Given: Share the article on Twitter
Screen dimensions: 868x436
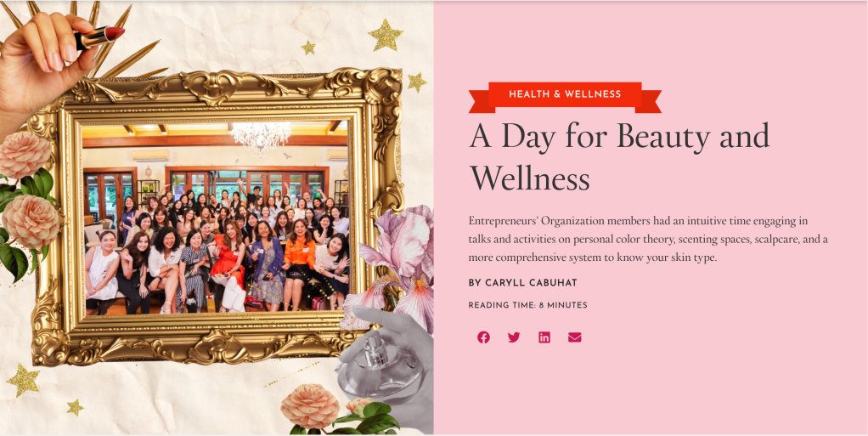Looking at the screenshot, I should point(514,337).
